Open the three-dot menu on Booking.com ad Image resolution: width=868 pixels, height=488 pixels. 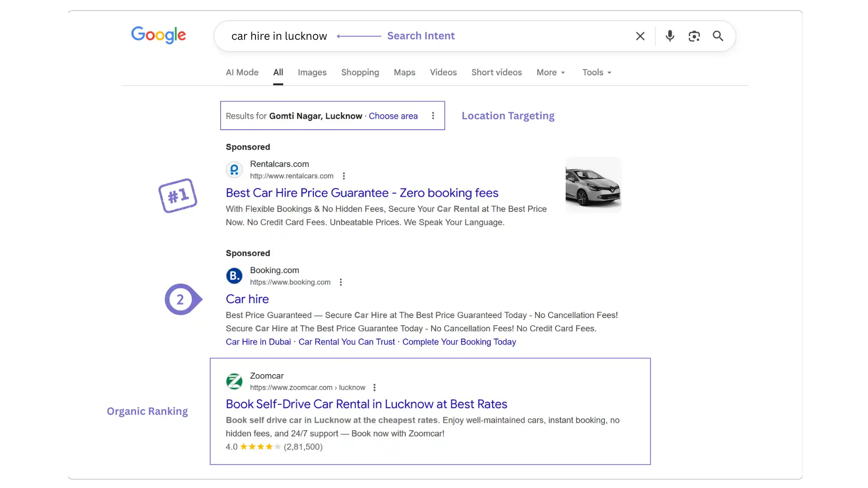tap(340, 282)
